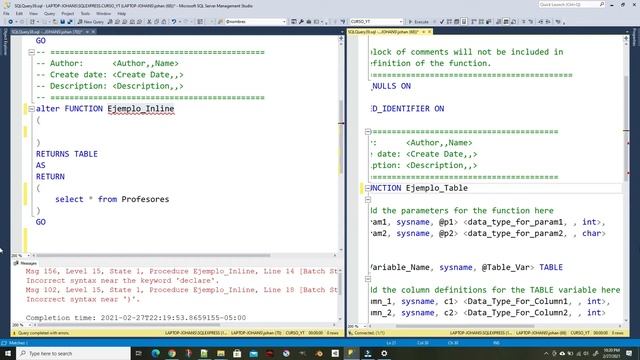
Task: Open the Help menu
Action: coord(122,13)
